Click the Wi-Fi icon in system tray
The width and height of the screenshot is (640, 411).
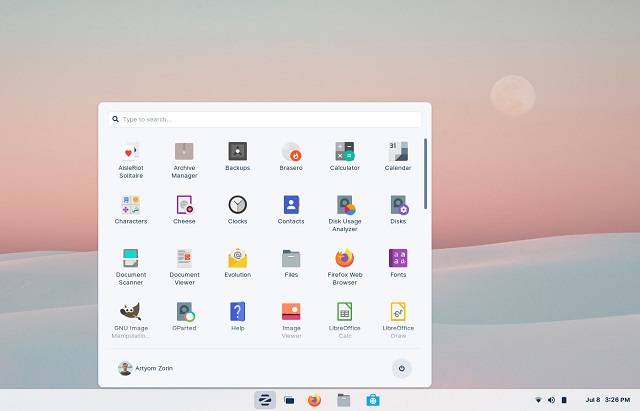coord(538,400)
